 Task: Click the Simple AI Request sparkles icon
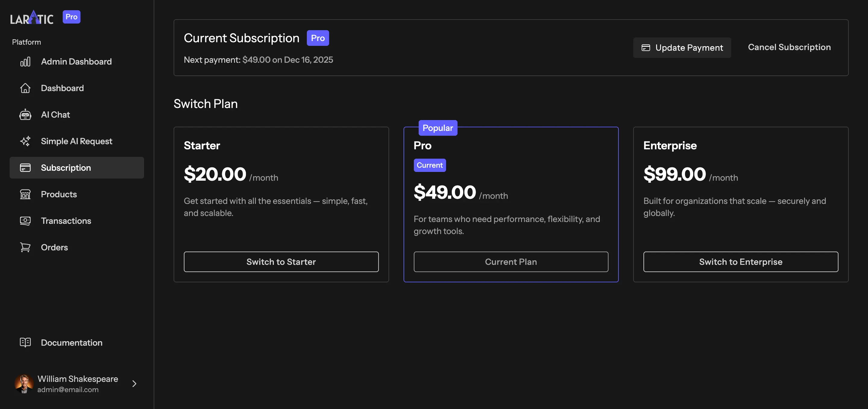pos(25,141)
